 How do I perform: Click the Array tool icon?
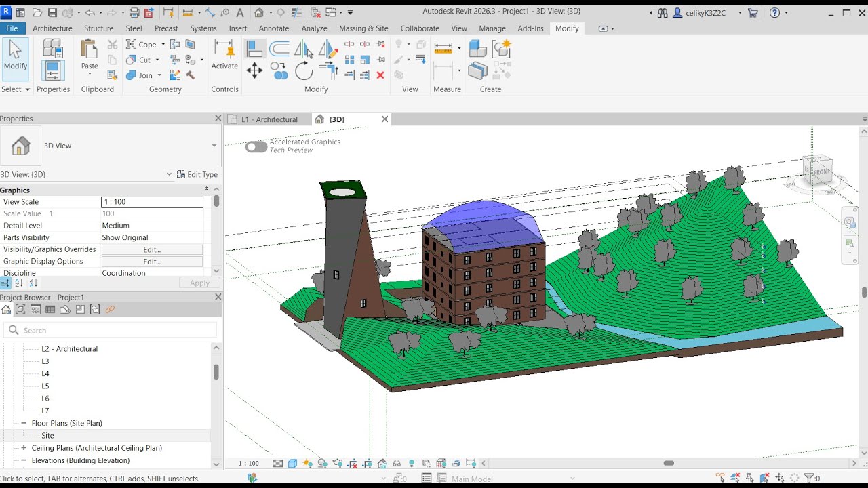(x=349, y=60)
